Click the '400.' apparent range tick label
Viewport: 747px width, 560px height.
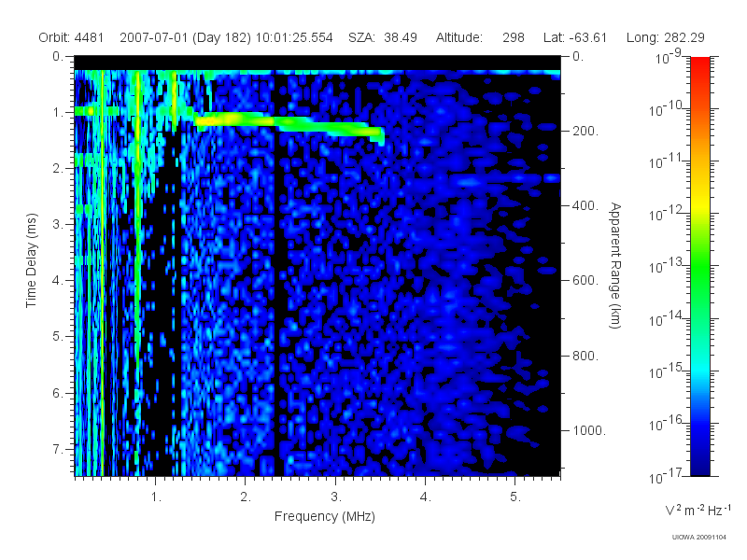[x=585, y=205]
